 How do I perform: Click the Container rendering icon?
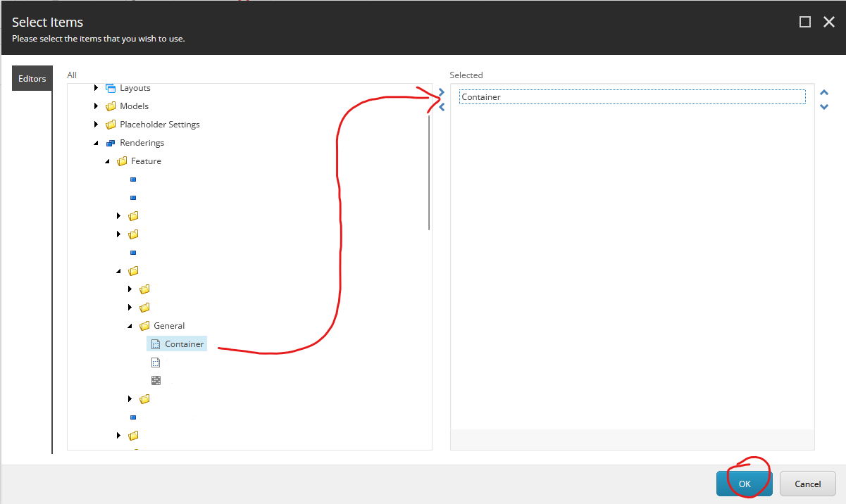click(x=156, y=344)
